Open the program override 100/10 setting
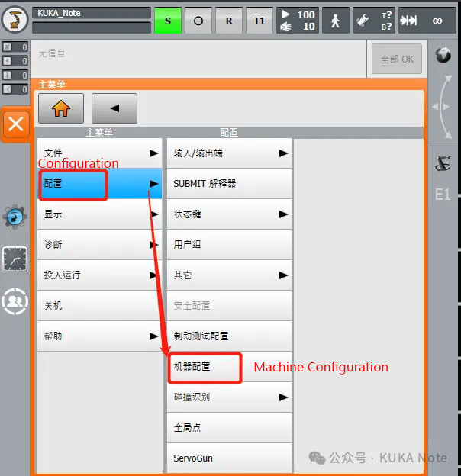The height and width of the screenshot is (476, 461). (295, 21)
